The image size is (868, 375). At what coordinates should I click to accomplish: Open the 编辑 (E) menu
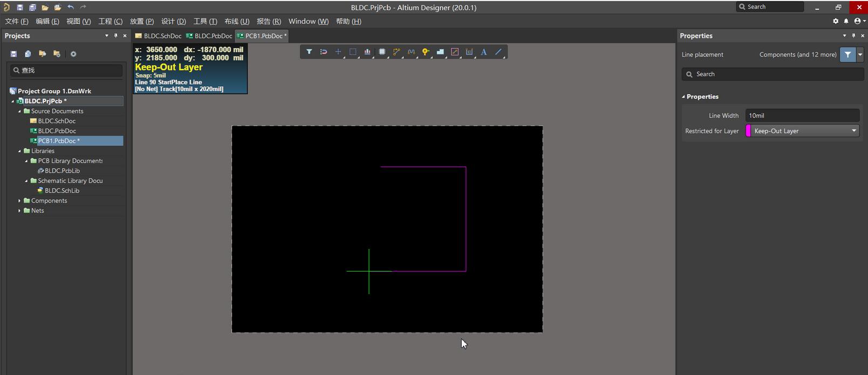47,21
